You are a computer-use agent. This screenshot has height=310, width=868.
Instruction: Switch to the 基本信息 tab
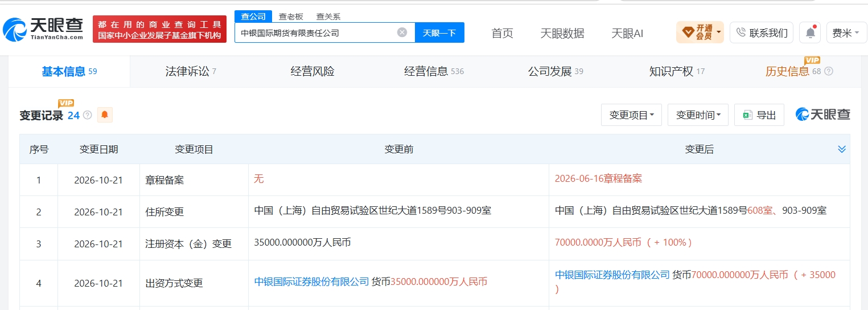pos(69,71)
